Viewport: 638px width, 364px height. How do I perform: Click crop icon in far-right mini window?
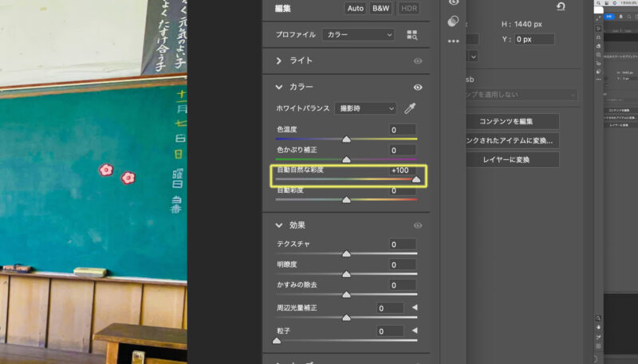tap(598, 37)
